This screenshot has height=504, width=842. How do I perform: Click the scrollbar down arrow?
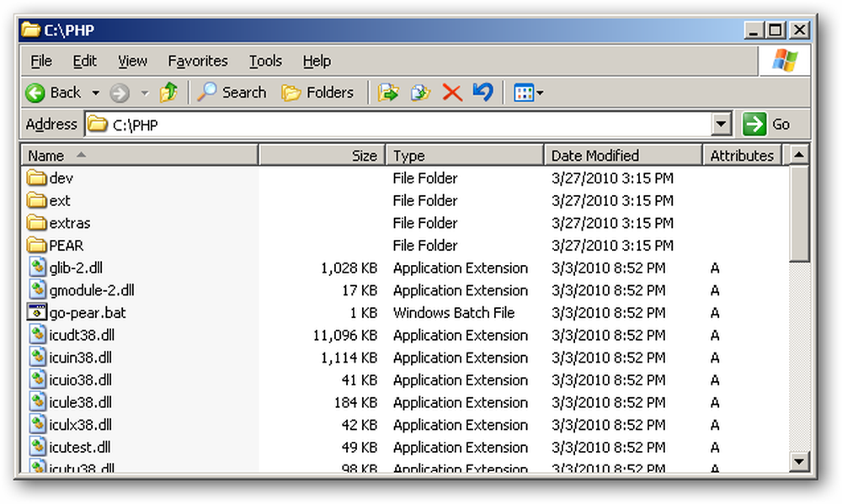click(x=799, y=461)
